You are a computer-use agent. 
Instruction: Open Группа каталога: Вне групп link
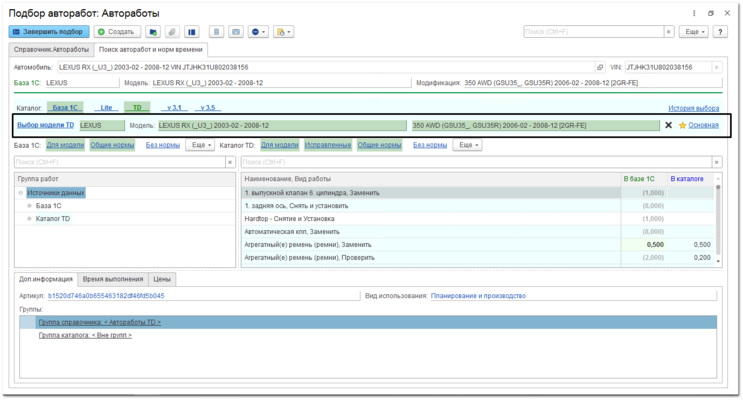coord(85,335)
